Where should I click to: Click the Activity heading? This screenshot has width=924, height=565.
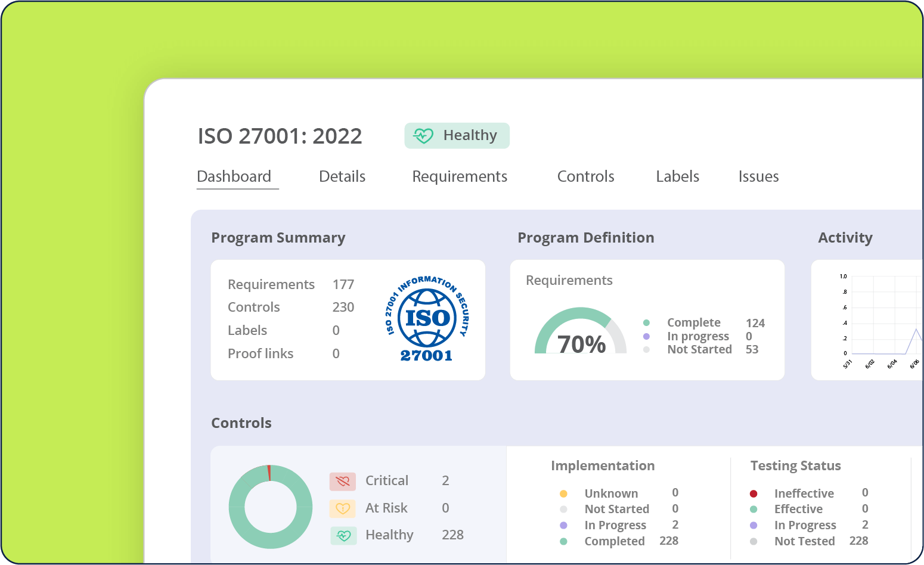click(x=845, y=238)
